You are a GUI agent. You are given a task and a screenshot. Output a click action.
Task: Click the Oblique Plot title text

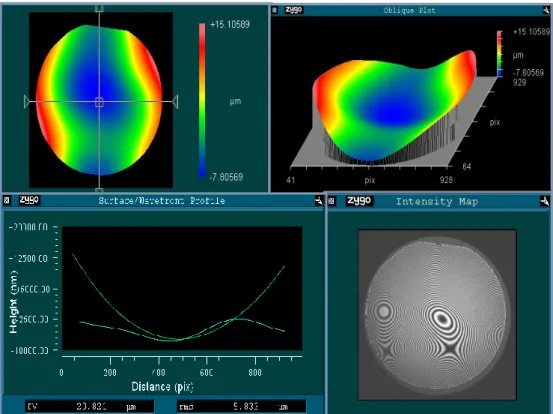pos(409,11)
